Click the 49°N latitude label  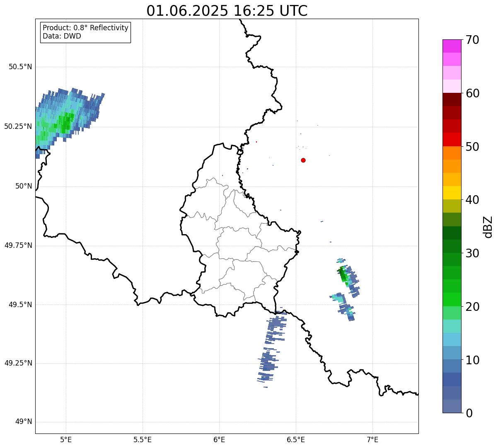click(24, 422)
